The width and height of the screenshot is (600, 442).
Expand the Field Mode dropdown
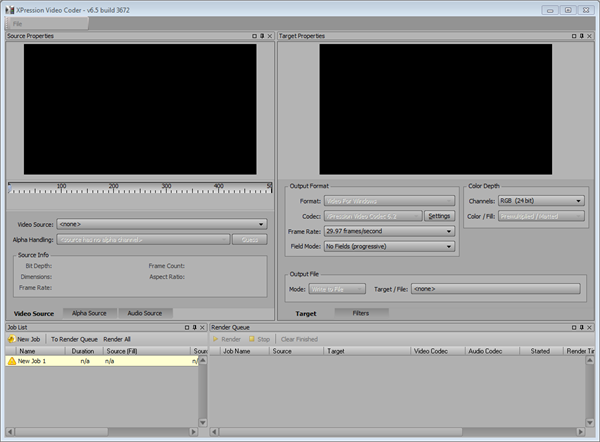(390, 246)
